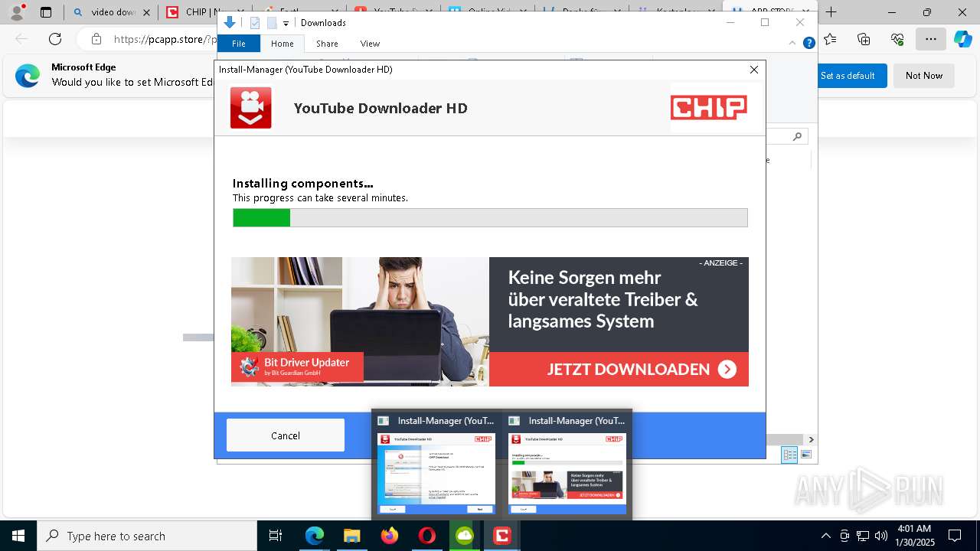Switch Downloads window to details view icon
Viewport: 980px width, 551px height.
pyautogui.click(x=789, y=455)
